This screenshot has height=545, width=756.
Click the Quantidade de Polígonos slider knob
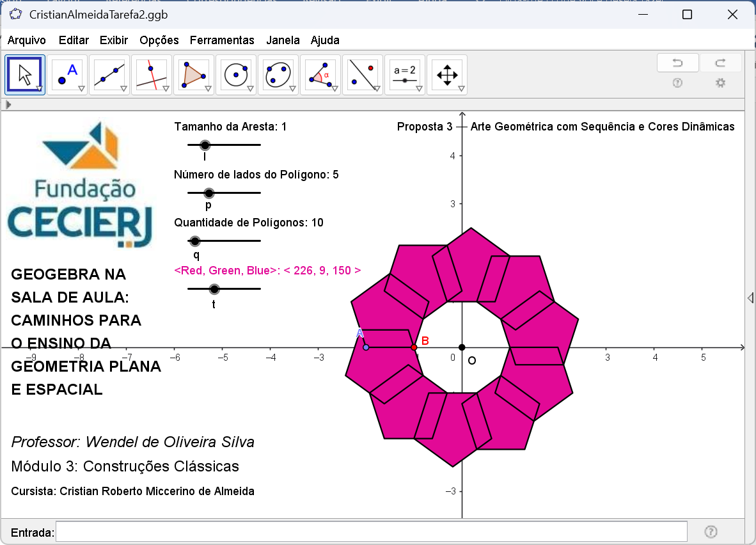click(x=195, y=241)
